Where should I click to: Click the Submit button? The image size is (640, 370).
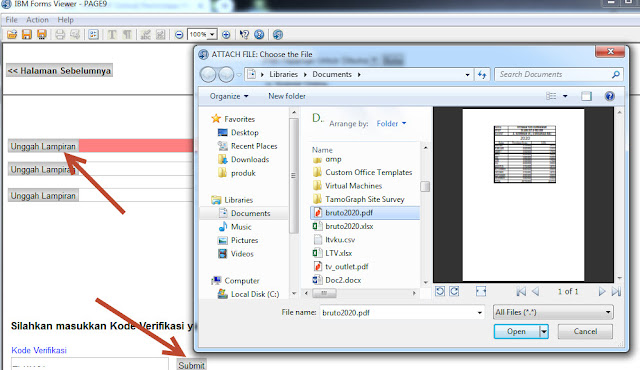tap(191, 365)
